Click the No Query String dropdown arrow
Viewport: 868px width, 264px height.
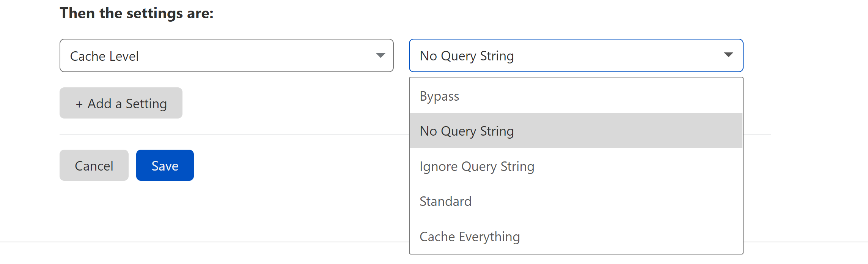[x=728, y=55]
